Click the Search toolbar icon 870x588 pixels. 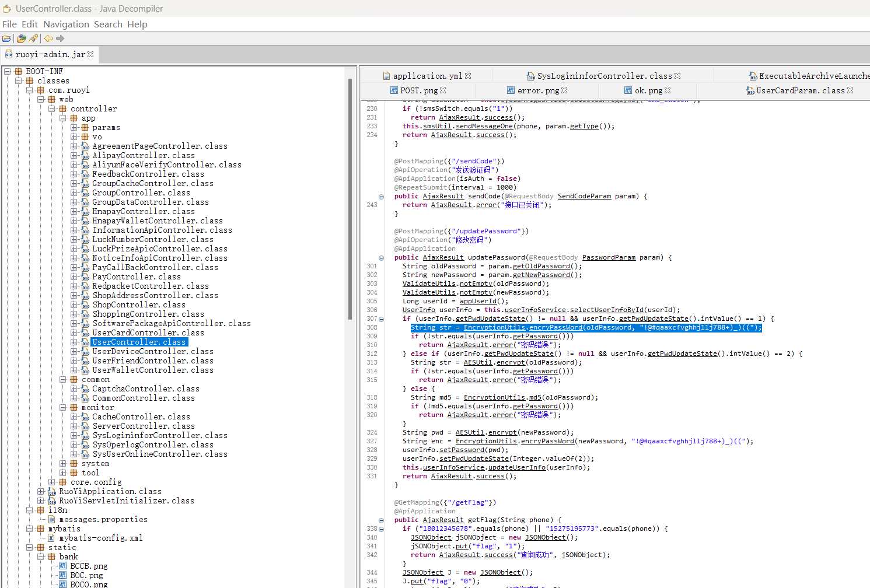(x=33, y=38)
